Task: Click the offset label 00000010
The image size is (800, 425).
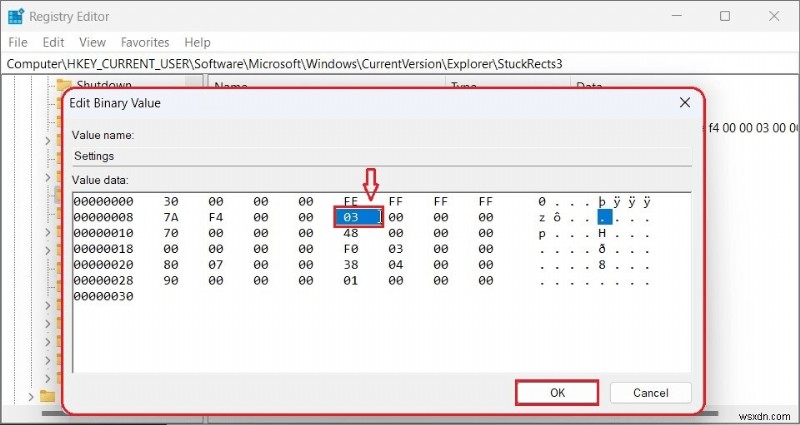Action: coord(104,233)
